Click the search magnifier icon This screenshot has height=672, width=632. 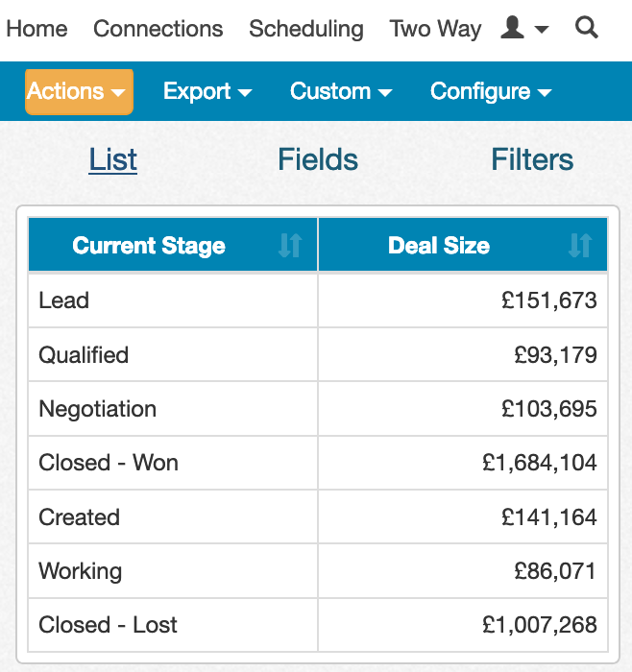(586, 28)
